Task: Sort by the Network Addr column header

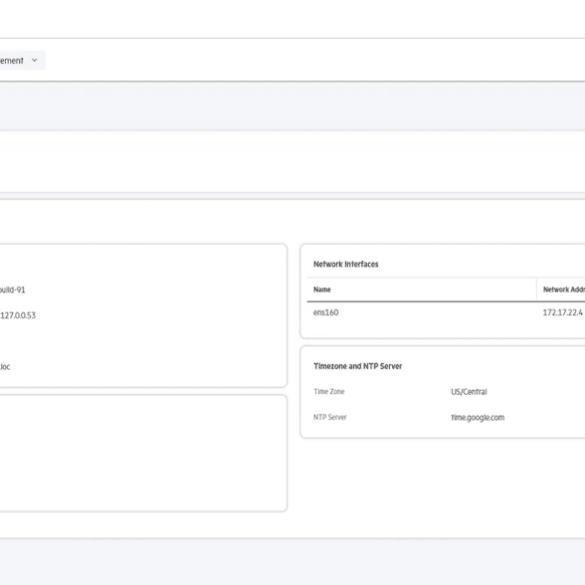Action: pos(564,290)
